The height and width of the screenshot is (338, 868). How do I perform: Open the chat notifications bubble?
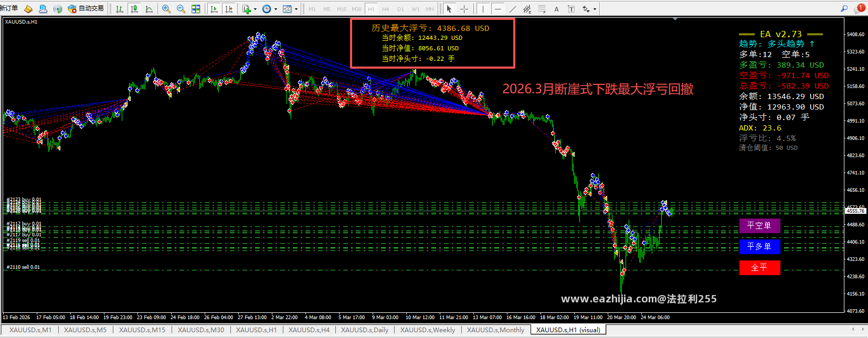[859, 8]
